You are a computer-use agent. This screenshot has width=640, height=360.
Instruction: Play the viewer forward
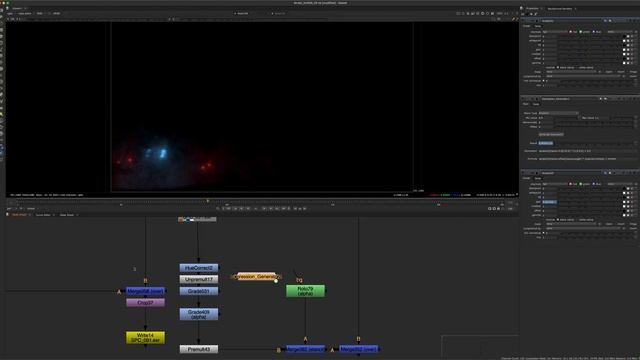point(264,209)
